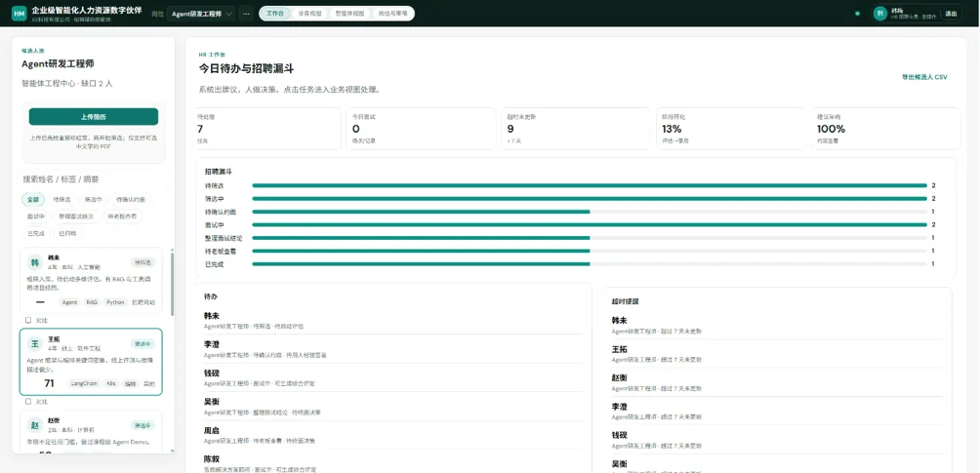Click the 待确认约面 funnel progress bar
This screenshot has height=473, width=980.
point(590,212)
